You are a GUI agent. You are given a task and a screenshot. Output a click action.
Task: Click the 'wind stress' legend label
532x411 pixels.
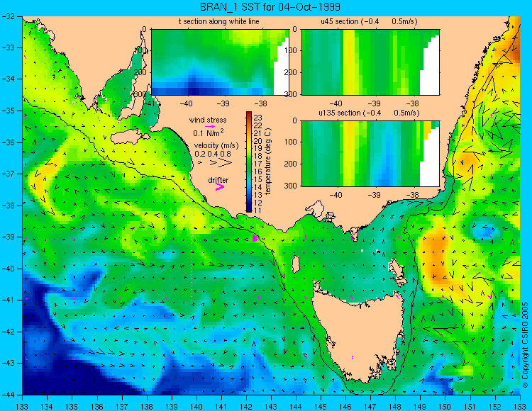pos(208,120)
